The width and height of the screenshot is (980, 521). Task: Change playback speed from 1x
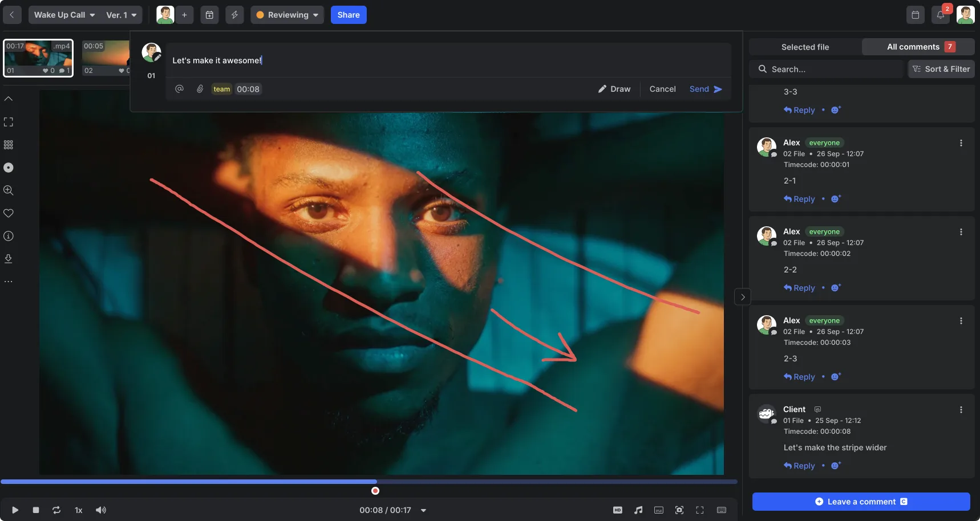(x=78, y=510)
